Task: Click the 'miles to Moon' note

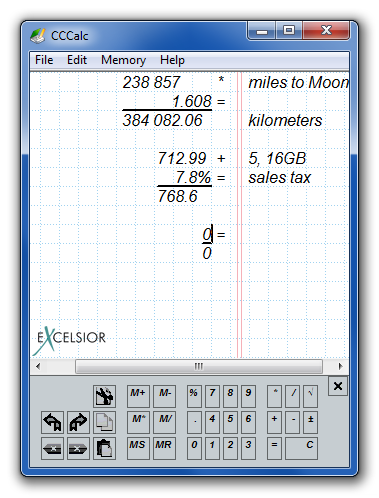Action: tap(298, 82)
